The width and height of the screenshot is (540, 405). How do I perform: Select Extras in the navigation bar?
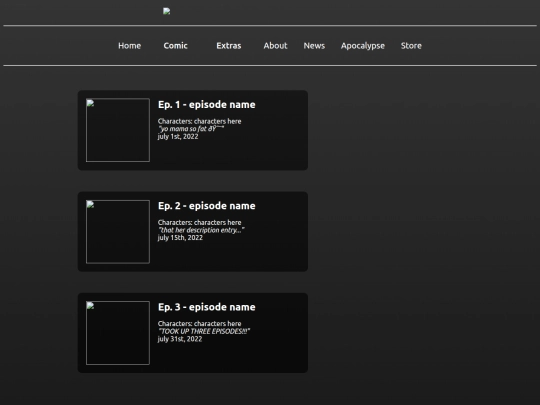(x=229, y=45)
